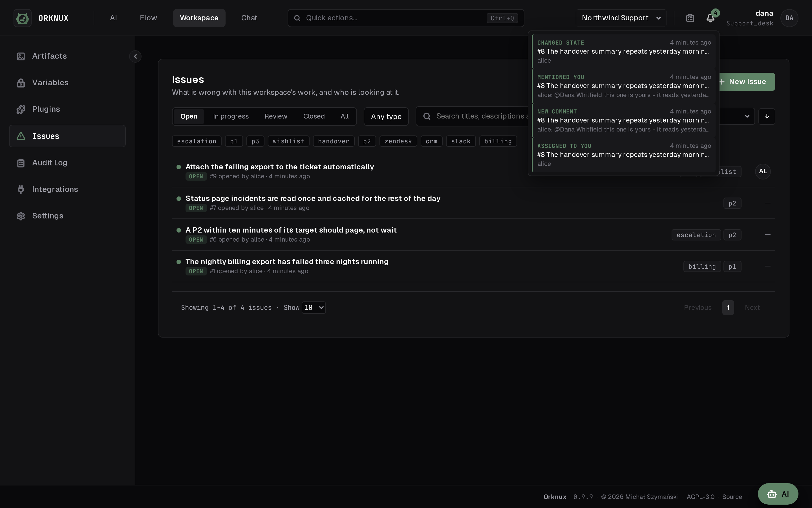Click the AL assignee avatar on issue #9
Screen dimensions: 812x508
763,171
